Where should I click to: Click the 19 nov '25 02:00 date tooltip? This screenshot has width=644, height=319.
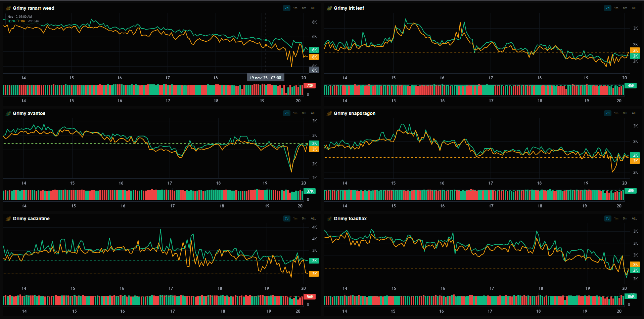tap(265, 77)
